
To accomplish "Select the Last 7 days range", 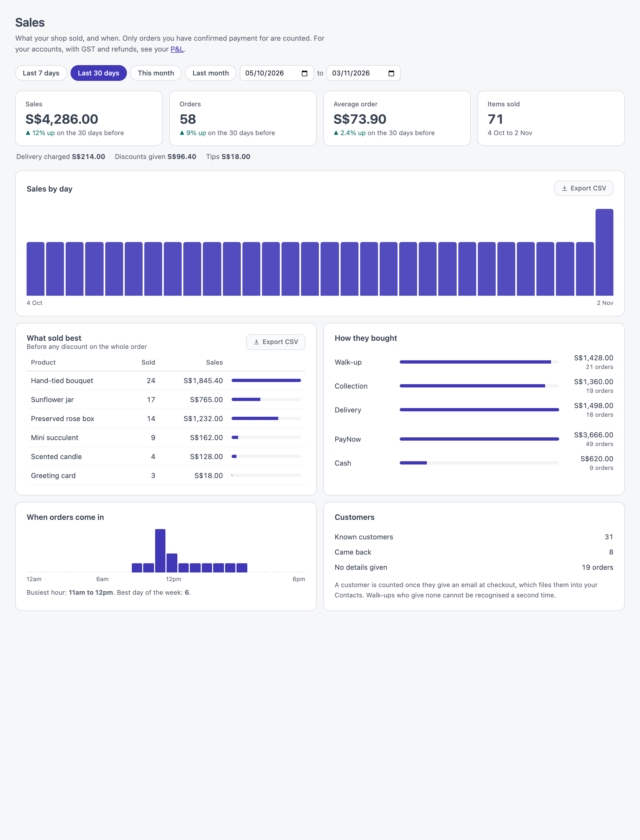I will click(x=41, y=73).
